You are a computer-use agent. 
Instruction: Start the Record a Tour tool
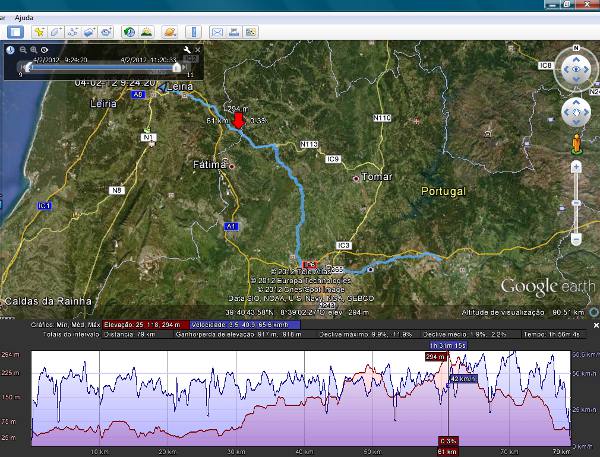point(106,32)
